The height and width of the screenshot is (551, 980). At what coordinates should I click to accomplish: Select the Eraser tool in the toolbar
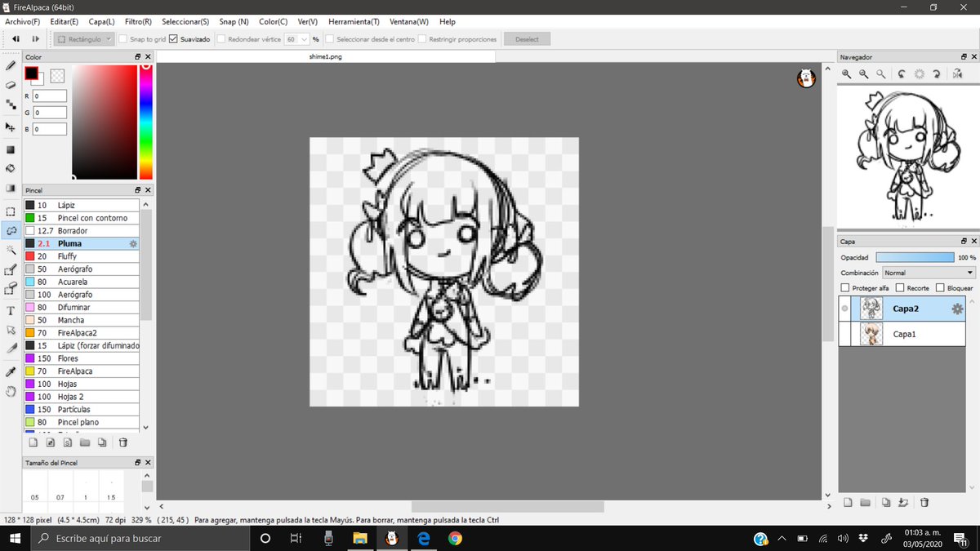coord(11,84)
